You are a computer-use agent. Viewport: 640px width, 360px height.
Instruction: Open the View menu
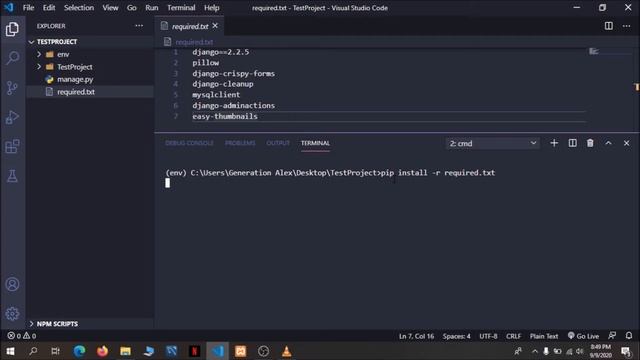click(x=110, y=8)
